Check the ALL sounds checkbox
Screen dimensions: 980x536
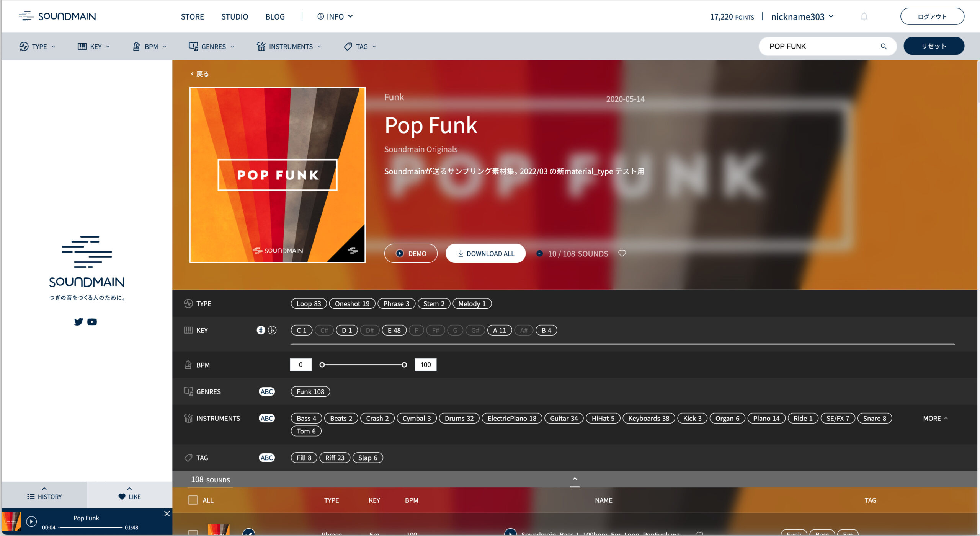(193, 500)
